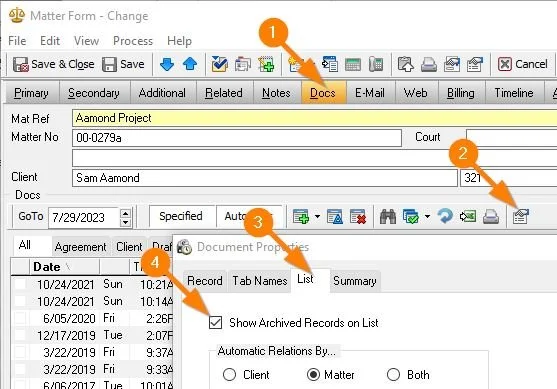
Task: Open the Summary tab in Document Properties
Action: coord(355,281)
